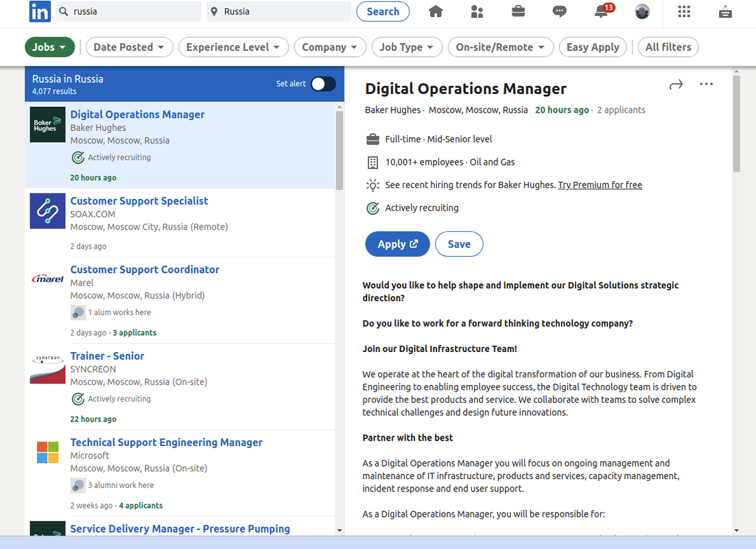Open the three-dot more options menu

706,84
